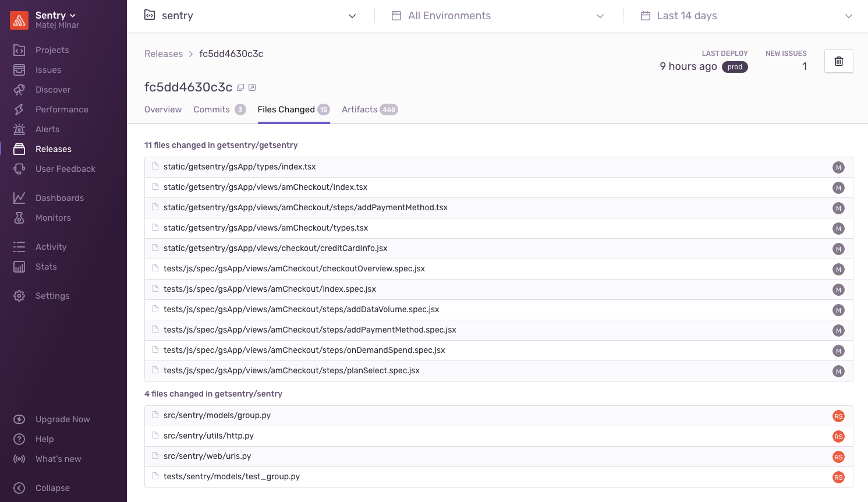Click heading 4 files changed in getsentry/sentry
Image resolution: width=868 pixels, height=502 pixels.
click(213, 394)
